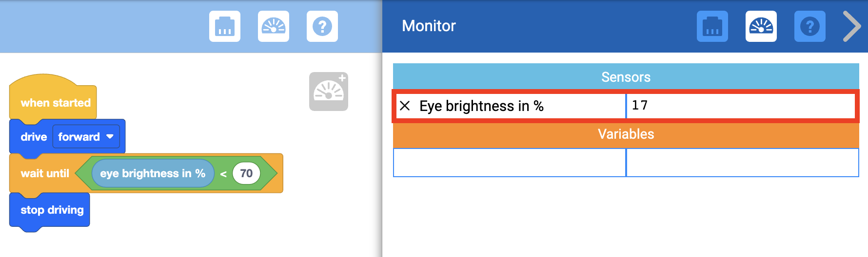
Task: Click the Sensors section header
Action: 626,77
